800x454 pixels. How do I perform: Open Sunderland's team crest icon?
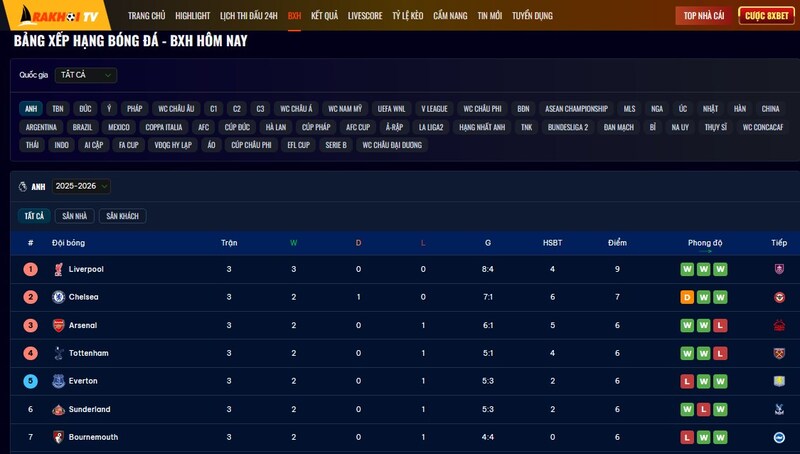59,409
